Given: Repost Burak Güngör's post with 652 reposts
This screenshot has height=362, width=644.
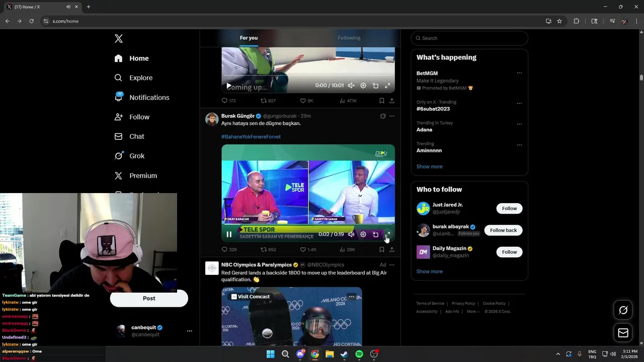Looking at the screenshot, I should click(x=268, y=249).
